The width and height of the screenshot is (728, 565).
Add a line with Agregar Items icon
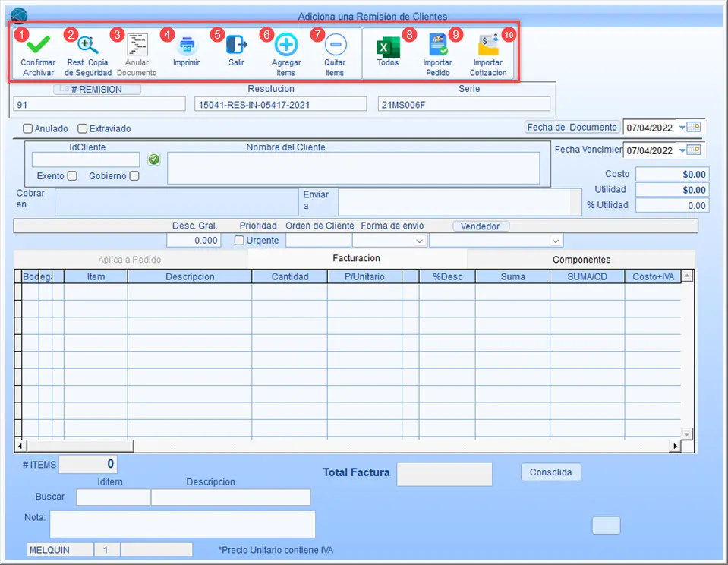click(x=286, y=45)
